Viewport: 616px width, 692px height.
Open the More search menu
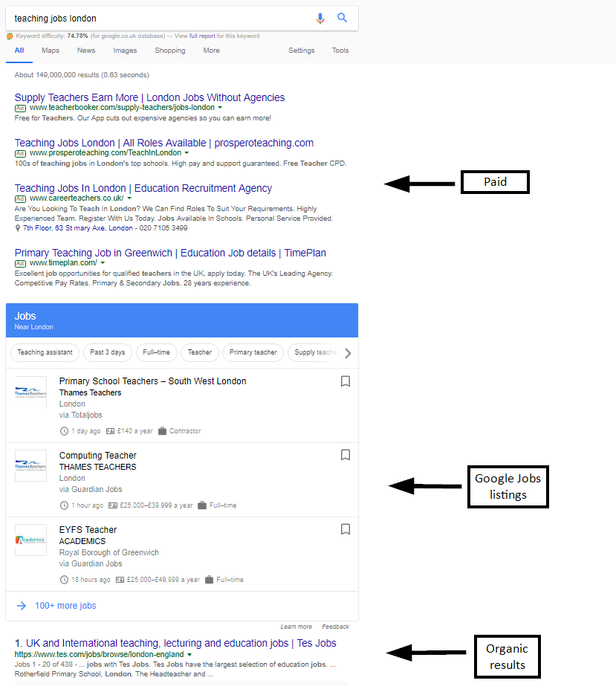click(211, 51)
